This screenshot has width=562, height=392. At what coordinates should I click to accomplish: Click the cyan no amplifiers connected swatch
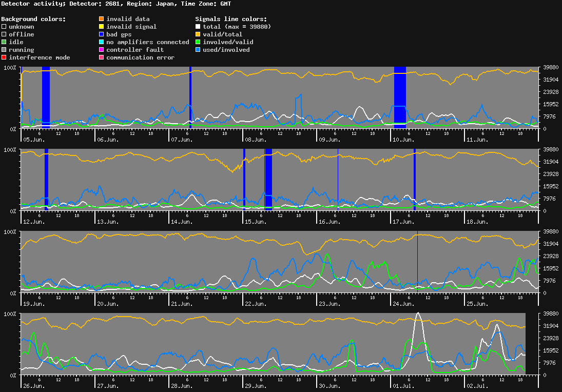click(102, 42)
